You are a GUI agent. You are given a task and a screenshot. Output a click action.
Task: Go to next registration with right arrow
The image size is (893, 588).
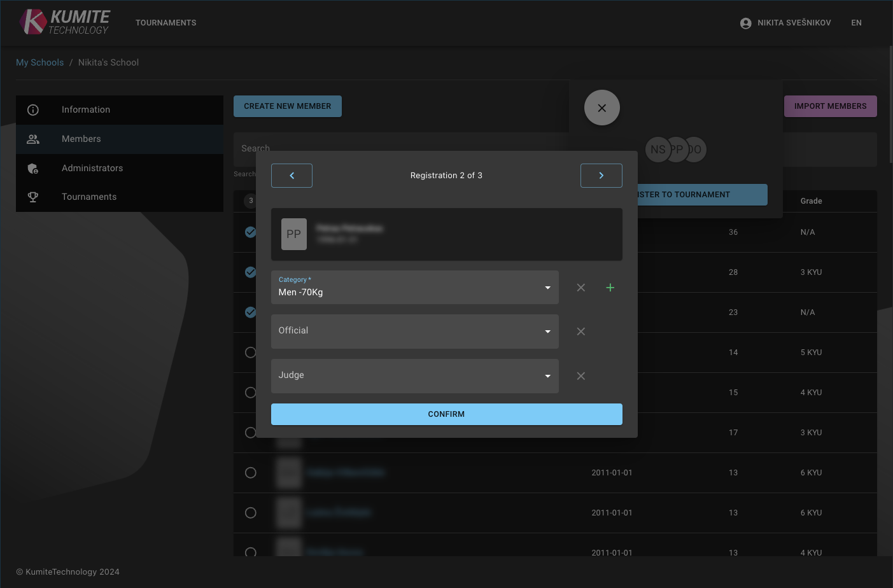pyautogui.click(x=601, y=176)
